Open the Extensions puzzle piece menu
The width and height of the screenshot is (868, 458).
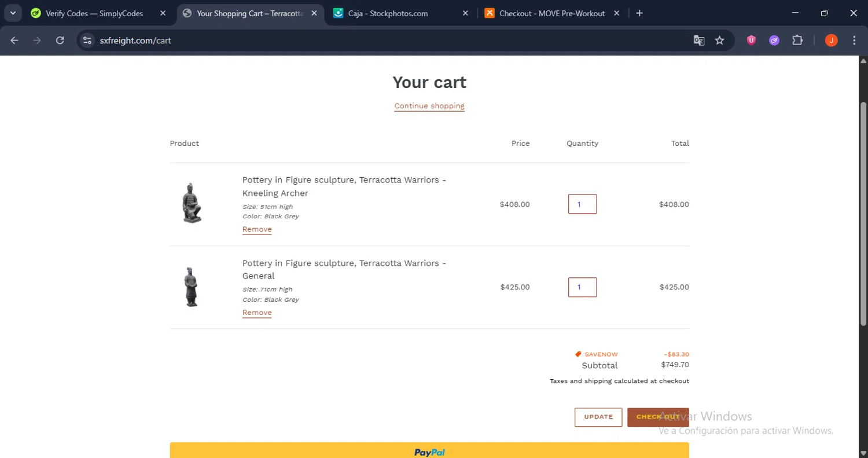[x=797, y=41]
